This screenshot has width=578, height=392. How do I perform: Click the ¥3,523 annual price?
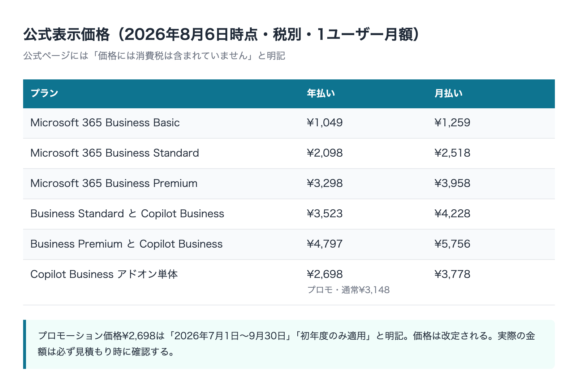(325, 214)
